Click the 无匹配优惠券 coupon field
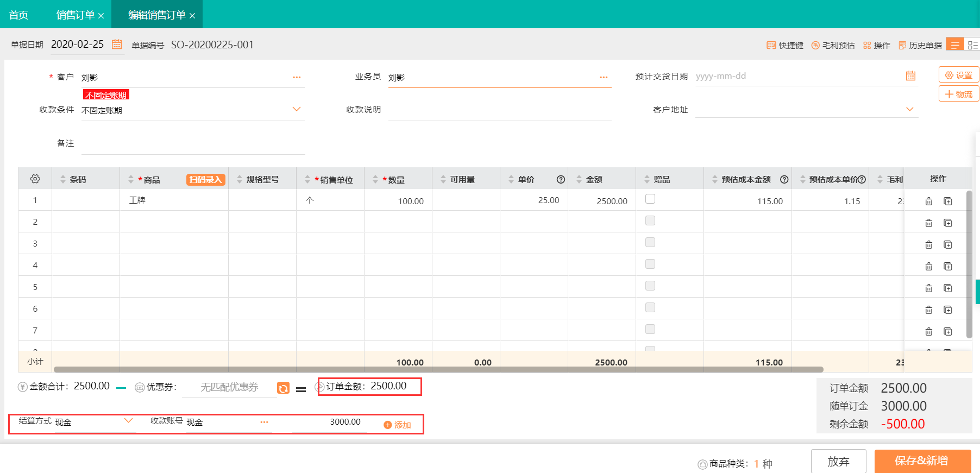The height and width of the screenshot is (473, 980). [x=229, y=387]
